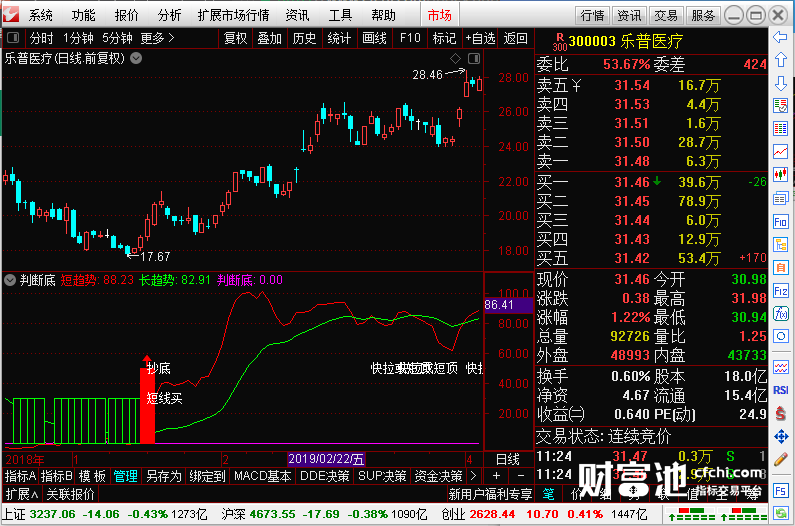Click the 叠加 toolbar button
This screenshot has height=526, width=795.
point(269,38)
